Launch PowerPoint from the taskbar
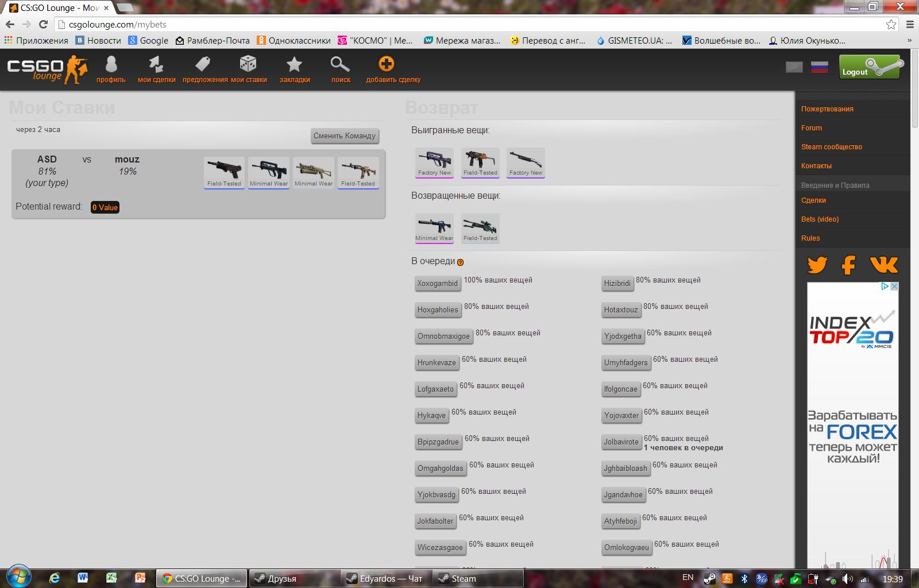Image resolution: width=919 pixels, height=588 pixels. click(140, 578)
